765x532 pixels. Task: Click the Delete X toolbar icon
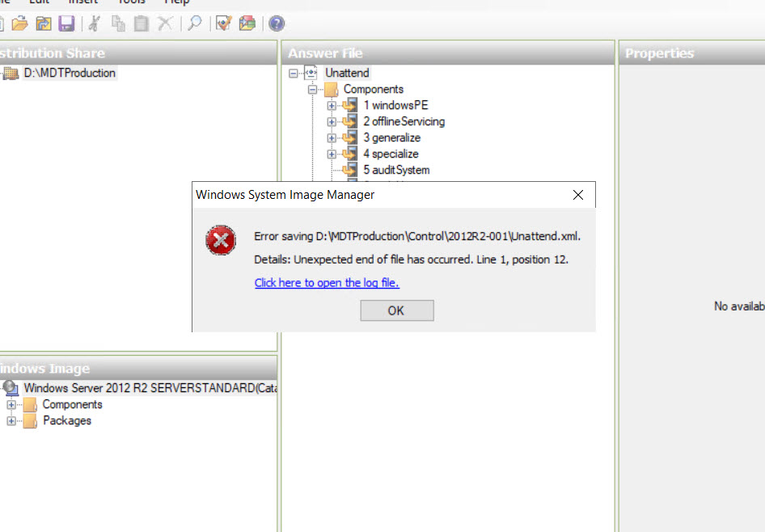pyautogui.click(x=163, y=23)
